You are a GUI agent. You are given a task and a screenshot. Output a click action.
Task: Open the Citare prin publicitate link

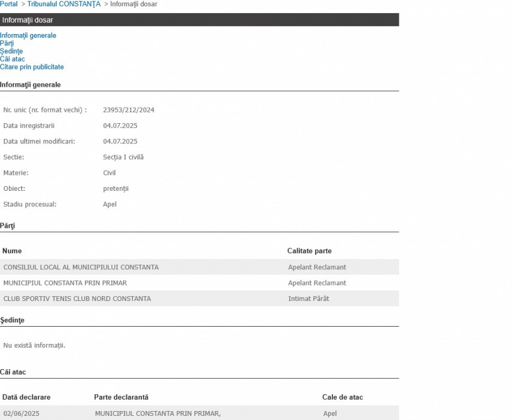click(32, 67)
